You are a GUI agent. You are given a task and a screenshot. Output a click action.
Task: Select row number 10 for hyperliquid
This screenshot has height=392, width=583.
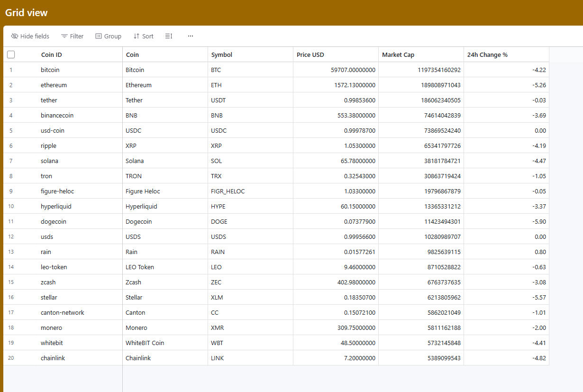click(11, 206)
